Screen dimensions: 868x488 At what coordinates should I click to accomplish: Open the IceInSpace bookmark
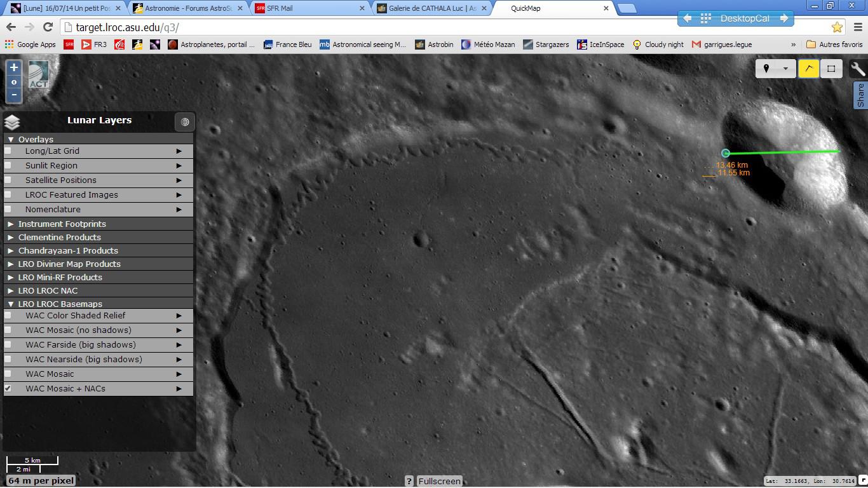point(600,44)
